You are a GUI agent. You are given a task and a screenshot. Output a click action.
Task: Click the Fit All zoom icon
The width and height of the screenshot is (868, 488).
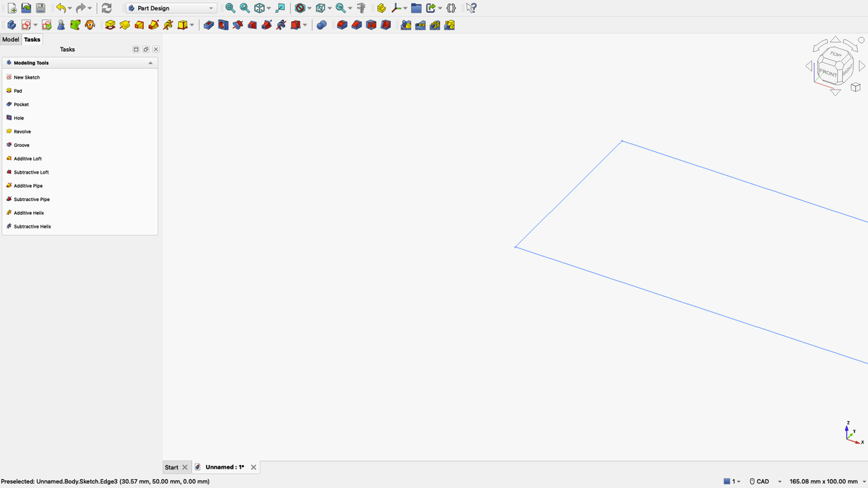(230, 7)
